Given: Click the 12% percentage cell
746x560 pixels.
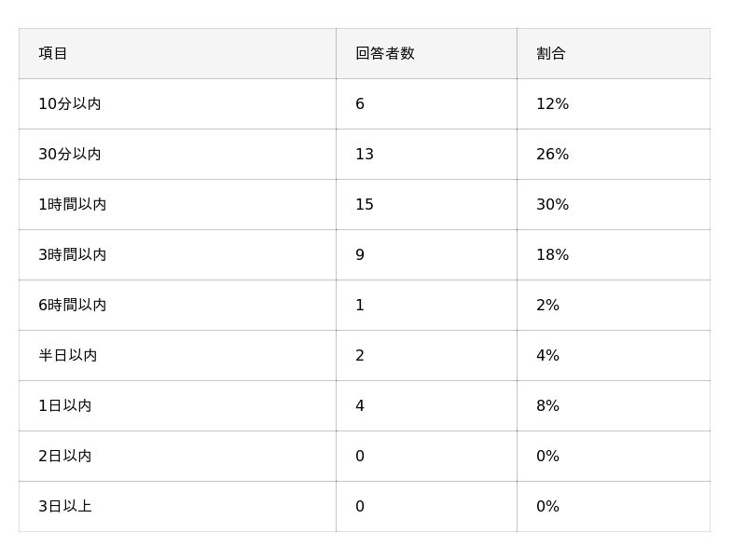Looking at the screenshot, I should coord(552,104).
